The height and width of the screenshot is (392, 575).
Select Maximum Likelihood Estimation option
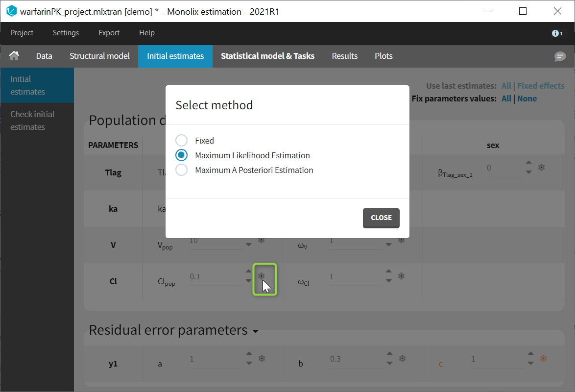tap(182, 155)
